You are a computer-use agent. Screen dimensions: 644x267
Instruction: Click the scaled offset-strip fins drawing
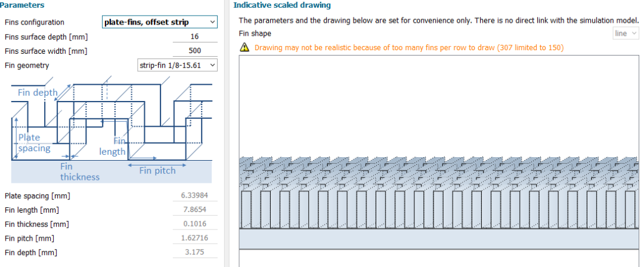coord(439,161)
